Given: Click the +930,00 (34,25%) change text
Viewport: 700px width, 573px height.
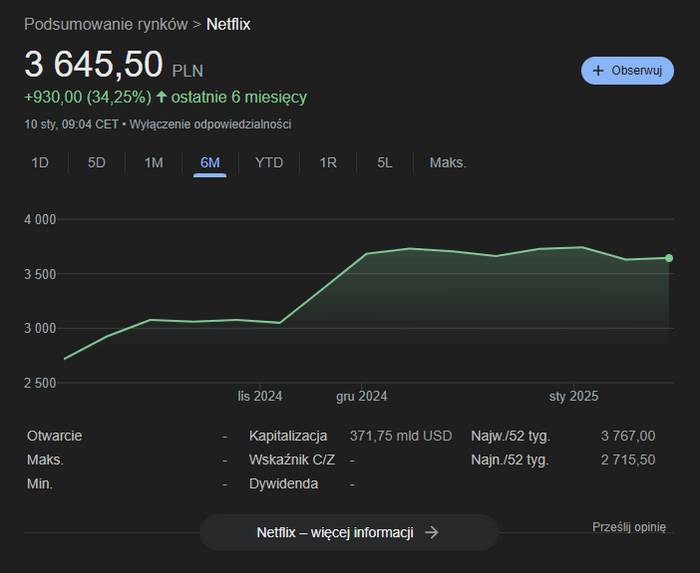Looking at the screenshot, I should (88, 97).
